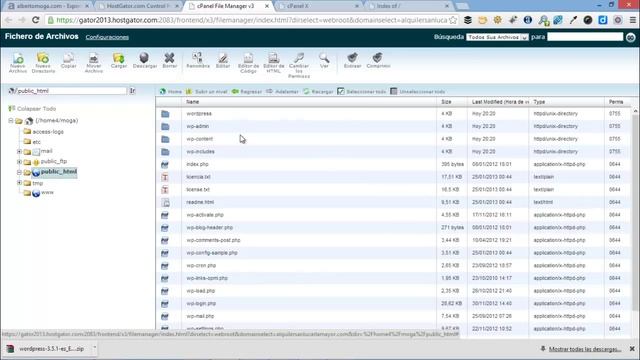This screenshot has width=640, height=360.
Task: Click the Adelantar navigation button
Action: (x=282, y=91)
